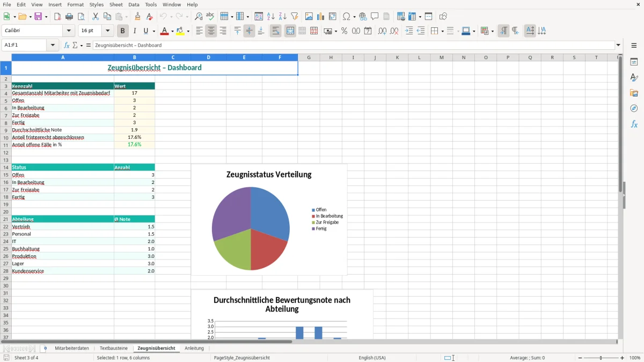Click Insert Chart icon

321,17
